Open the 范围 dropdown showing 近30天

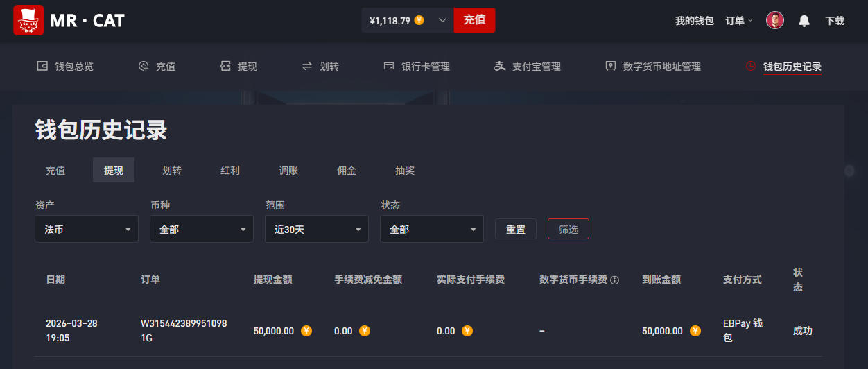click(317, 229)
